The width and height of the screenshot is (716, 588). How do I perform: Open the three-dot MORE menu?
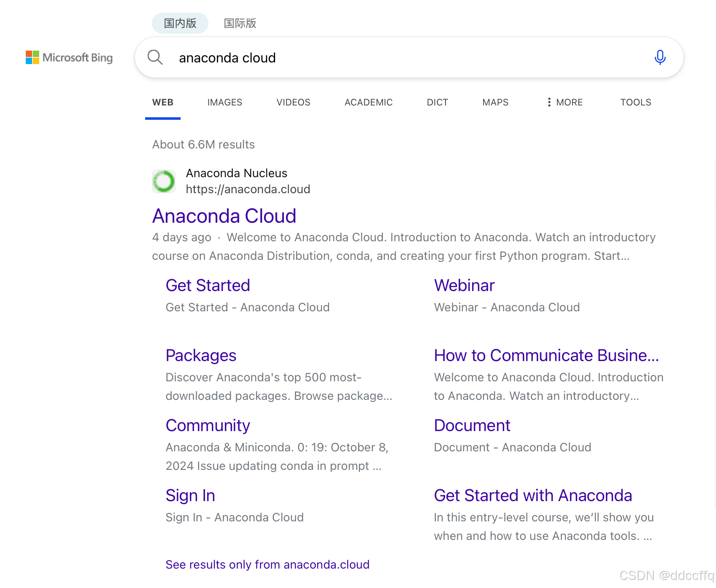point(565,102)
